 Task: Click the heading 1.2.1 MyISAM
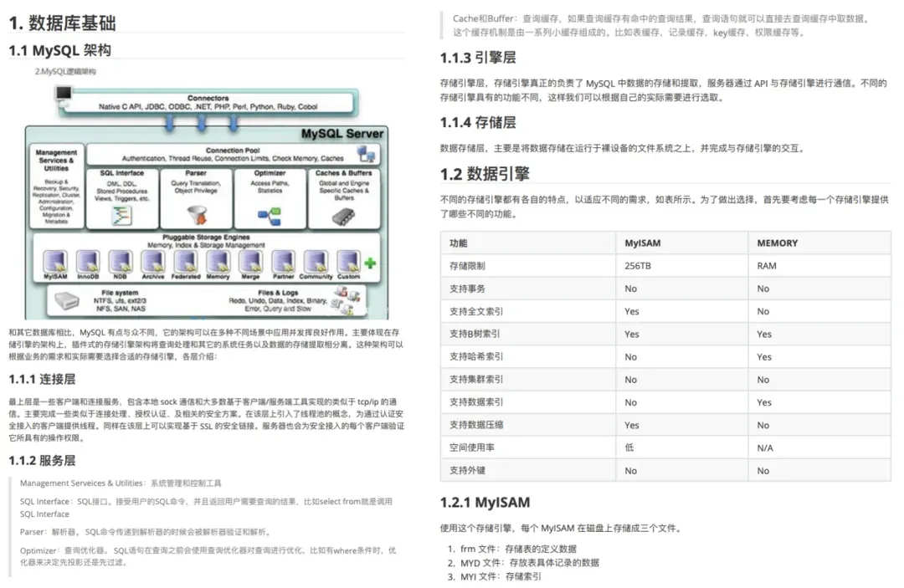(x=485, y=502)
